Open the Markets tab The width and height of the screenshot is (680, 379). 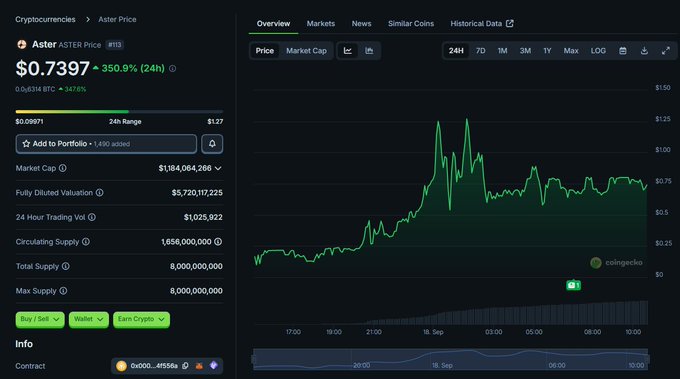(x=320, y=23)
